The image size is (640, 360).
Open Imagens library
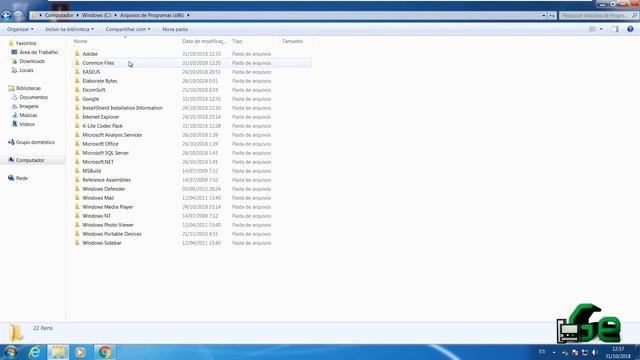29,106
